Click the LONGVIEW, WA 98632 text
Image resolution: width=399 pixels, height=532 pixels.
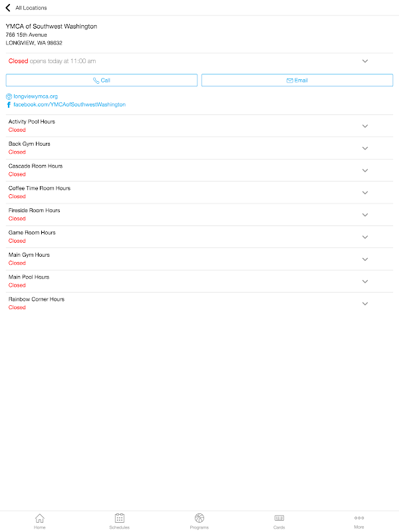34,43
